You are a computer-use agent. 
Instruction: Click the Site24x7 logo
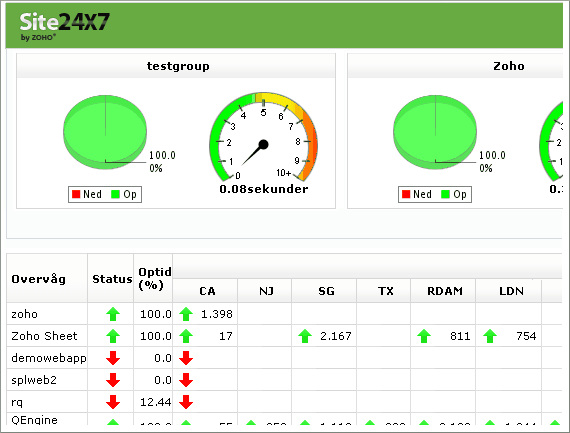pyautogui.click(x=64, y=26)
